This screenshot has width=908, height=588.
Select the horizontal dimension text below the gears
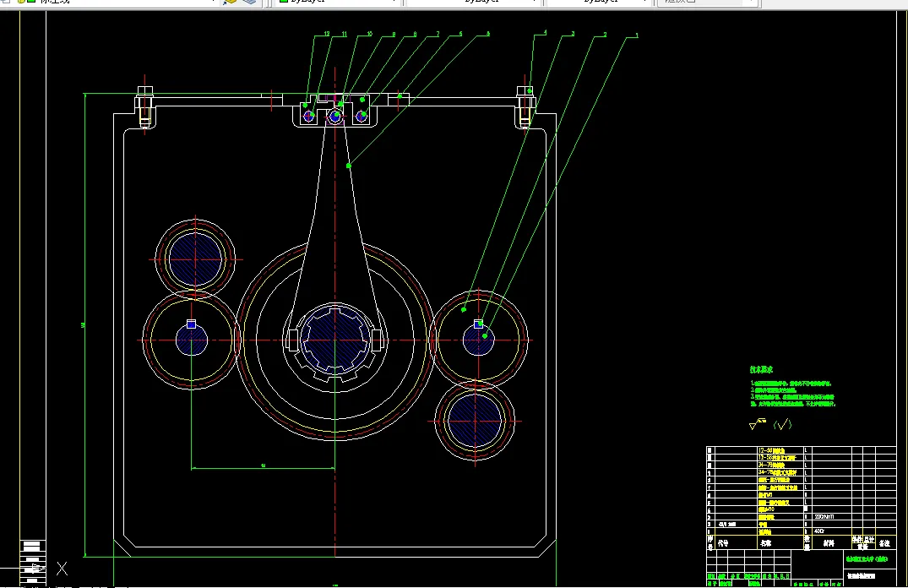tap(264, 465)
